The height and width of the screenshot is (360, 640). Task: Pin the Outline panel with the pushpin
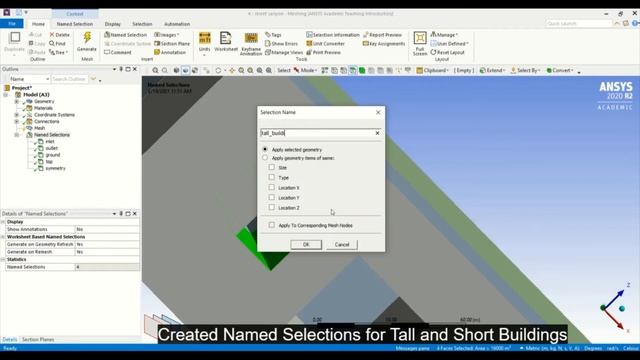(x=121, y=69)
